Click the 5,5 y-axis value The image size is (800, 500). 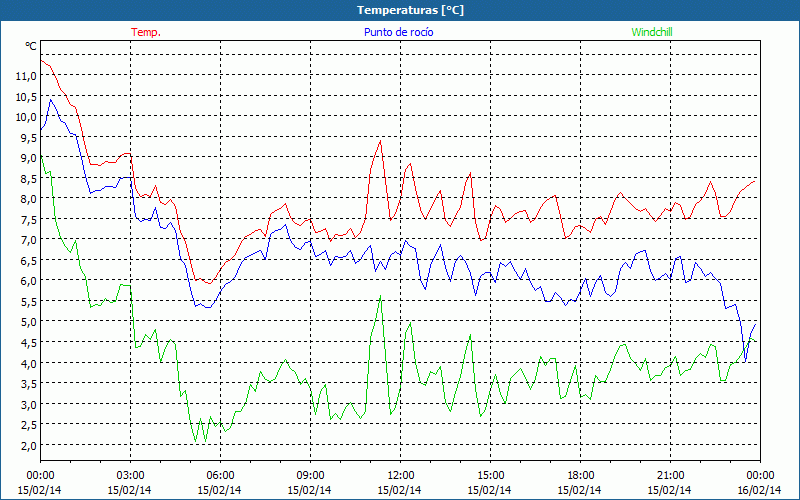pyautogui.click(x=28, y=302)
